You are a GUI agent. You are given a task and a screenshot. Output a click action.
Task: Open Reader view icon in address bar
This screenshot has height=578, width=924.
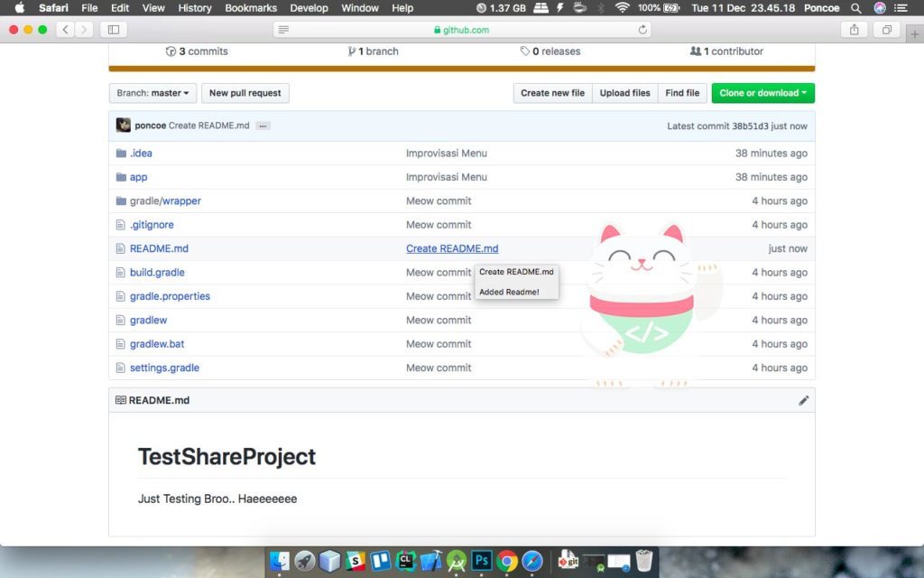pyautogui.click(x=283, y=30)
